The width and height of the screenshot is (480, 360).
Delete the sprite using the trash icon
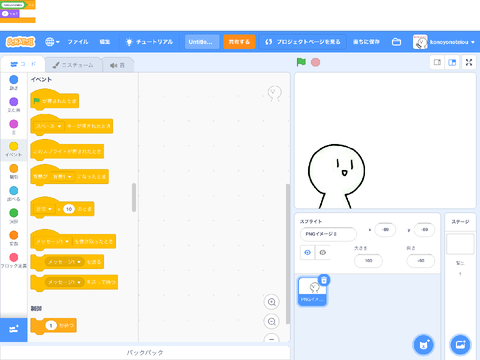click(324, 280)
